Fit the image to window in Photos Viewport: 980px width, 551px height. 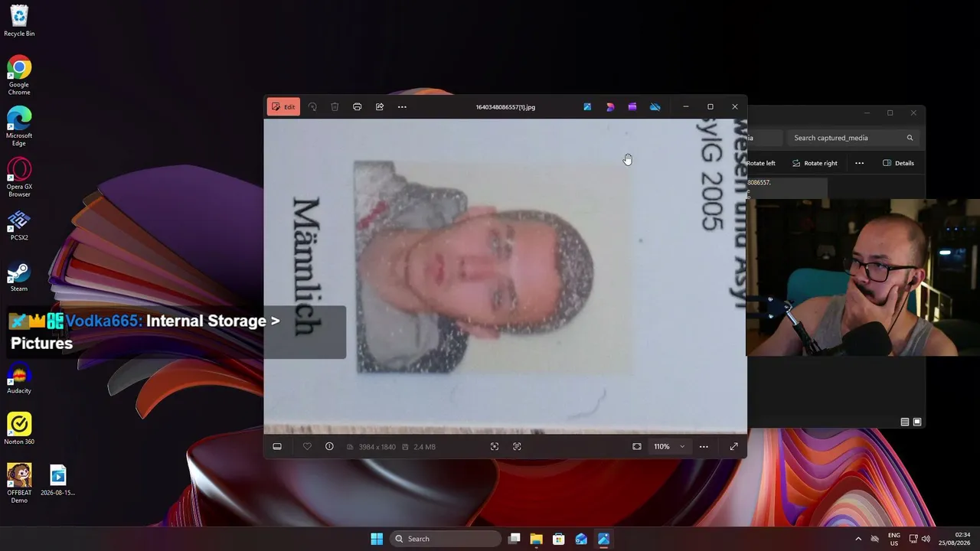click(x=637, y=447)
